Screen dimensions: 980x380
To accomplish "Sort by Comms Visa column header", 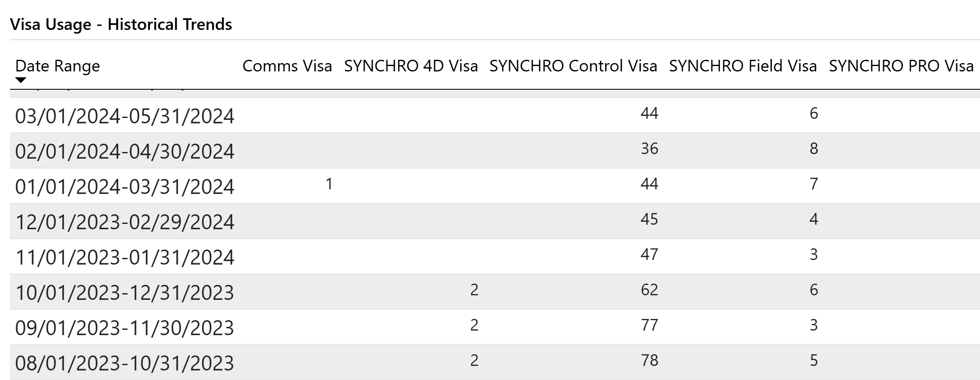I will (287, 66).
